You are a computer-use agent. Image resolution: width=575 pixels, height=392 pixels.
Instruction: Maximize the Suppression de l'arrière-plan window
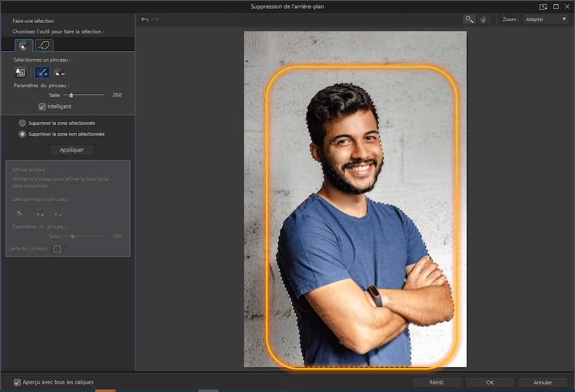point(556,6)
